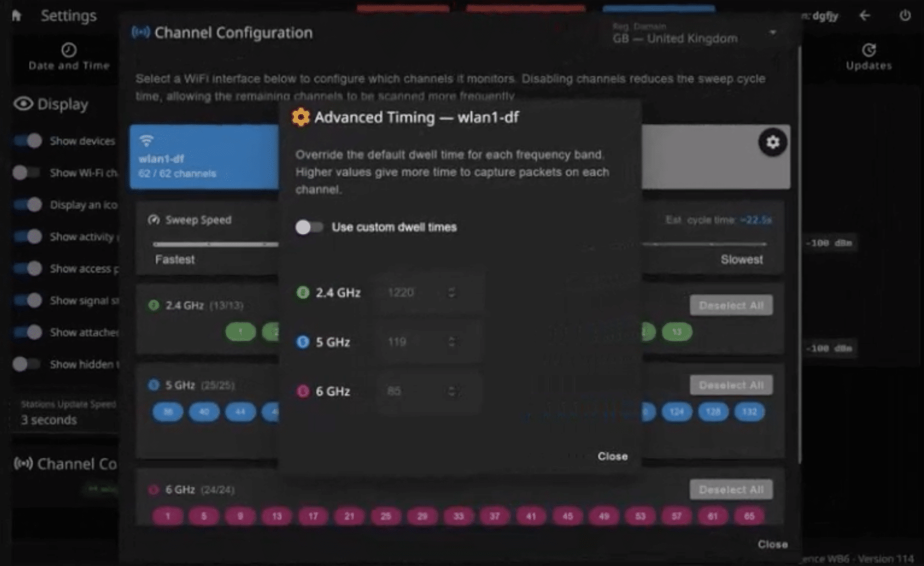Toggle Show devices switch

point(27,141)
